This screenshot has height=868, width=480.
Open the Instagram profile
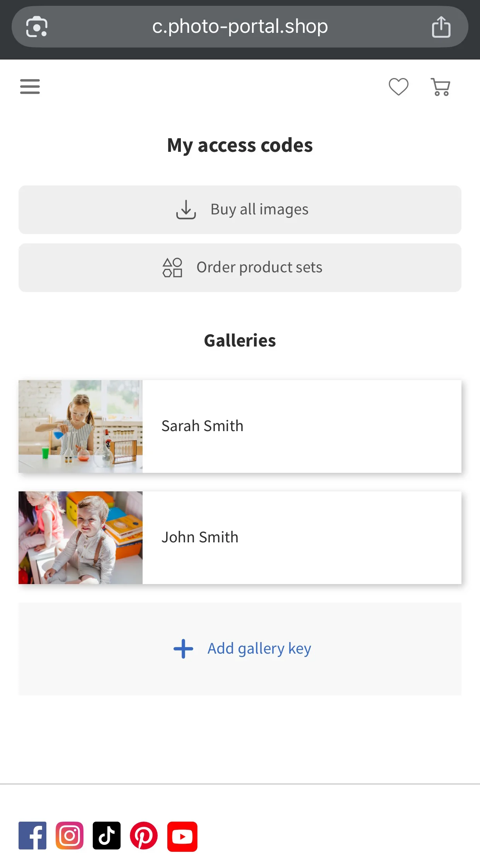70,836
